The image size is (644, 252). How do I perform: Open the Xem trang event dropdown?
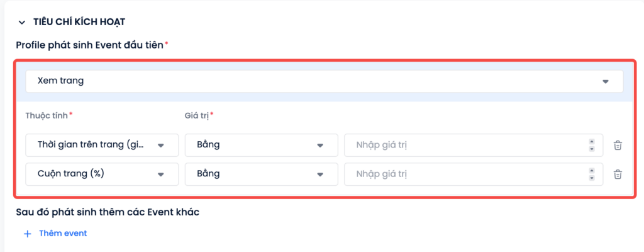tap(325, 81)
